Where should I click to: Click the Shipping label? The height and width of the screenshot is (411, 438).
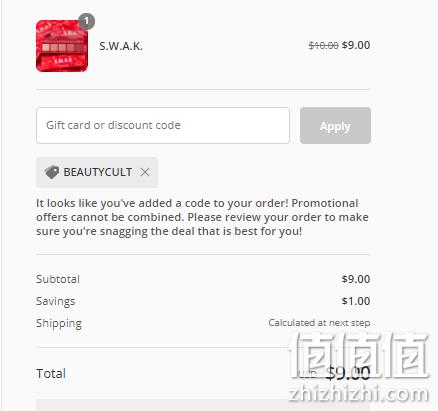59,323
